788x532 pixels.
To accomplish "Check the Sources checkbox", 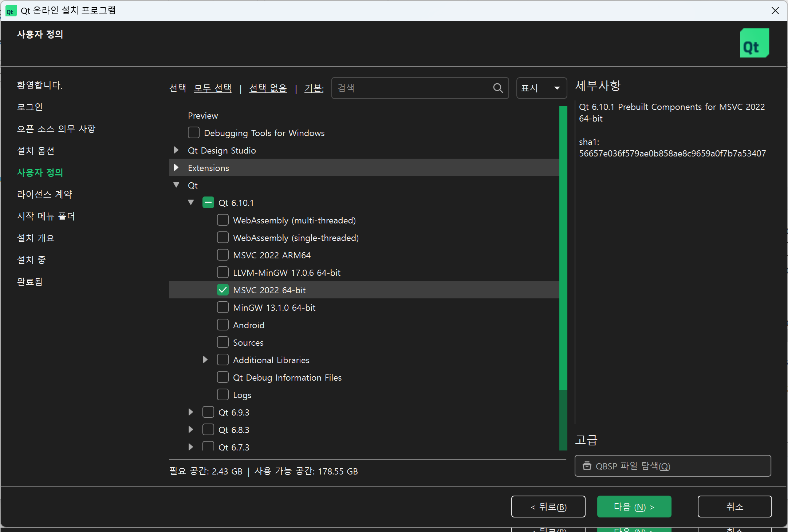I will [222, 342].
